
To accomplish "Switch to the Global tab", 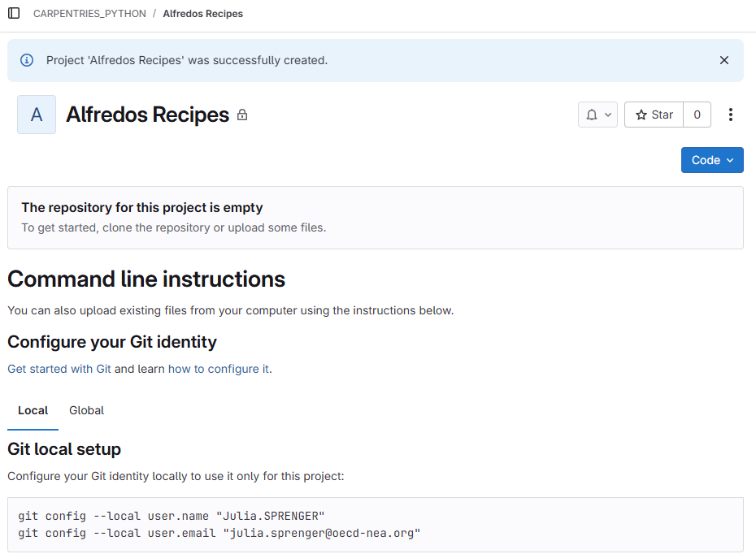I will [86, 410].
